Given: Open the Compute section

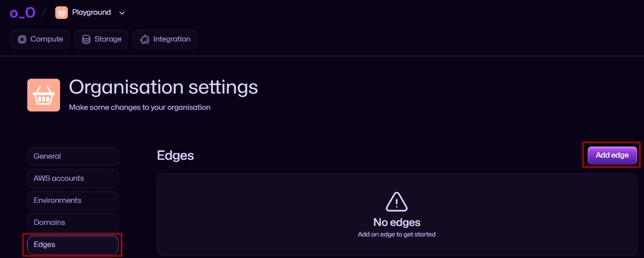Looking at the screenshot, I should pyautogui.click(x=40, y=39).
